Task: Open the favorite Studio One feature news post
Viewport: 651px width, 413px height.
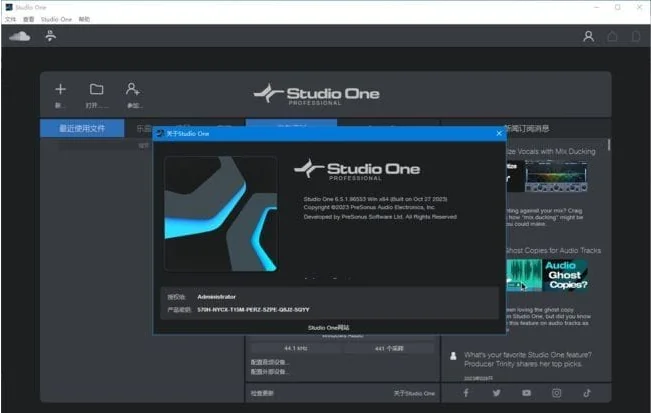Action: coord(528,359)
